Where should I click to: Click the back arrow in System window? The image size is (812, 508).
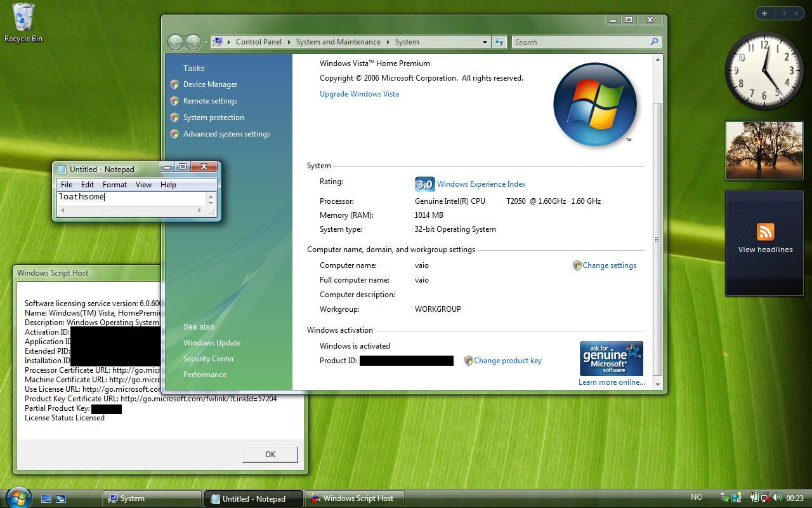175,42
